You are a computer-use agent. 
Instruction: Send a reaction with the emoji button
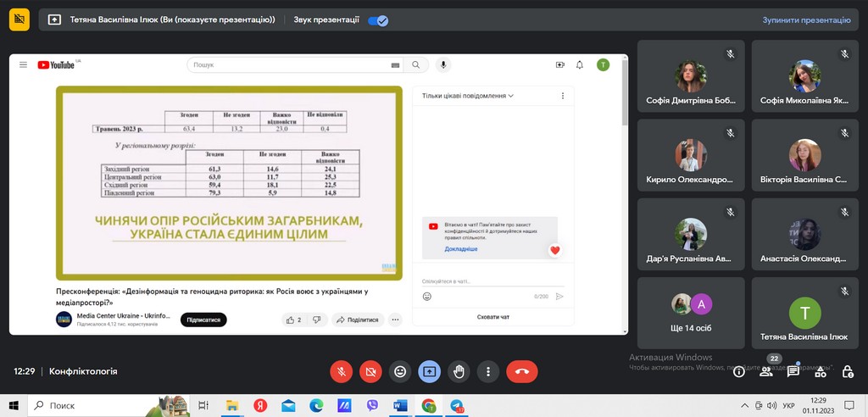click(x=400, y=371)
